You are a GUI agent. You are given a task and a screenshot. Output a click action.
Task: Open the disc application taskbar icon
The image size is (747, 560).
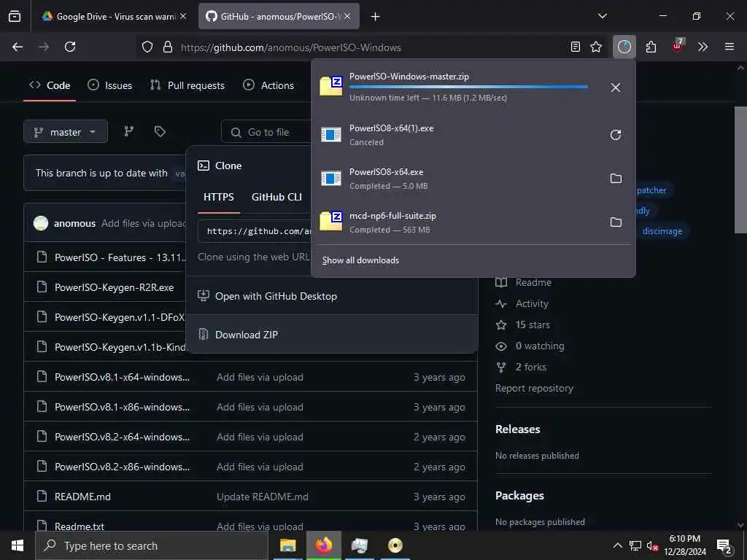pyautogui.click(x=395, y=545)
